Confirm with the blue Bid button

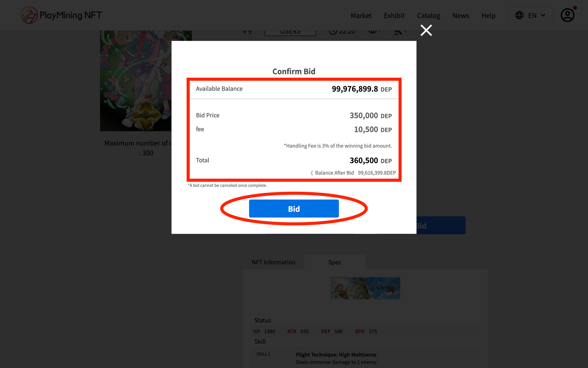click(x=294, y=209)
